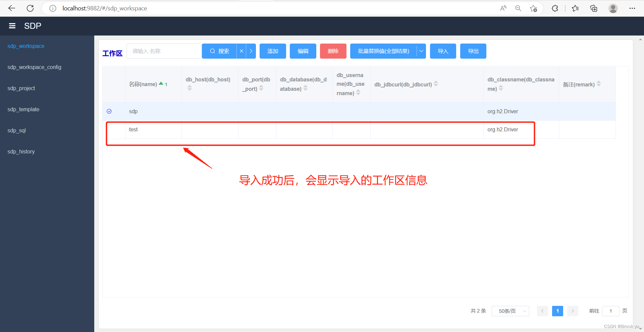Click the 请输入名称 search input field
The height and width of the screenshot is (332, 644).
[x=164, y=51]
